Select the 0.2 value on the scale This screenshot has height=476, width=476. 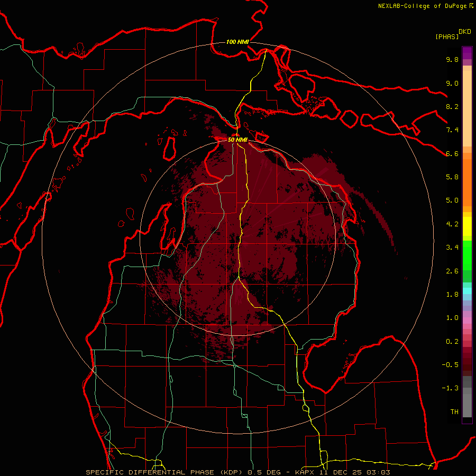pyautogui.click(x=452, y=342)
